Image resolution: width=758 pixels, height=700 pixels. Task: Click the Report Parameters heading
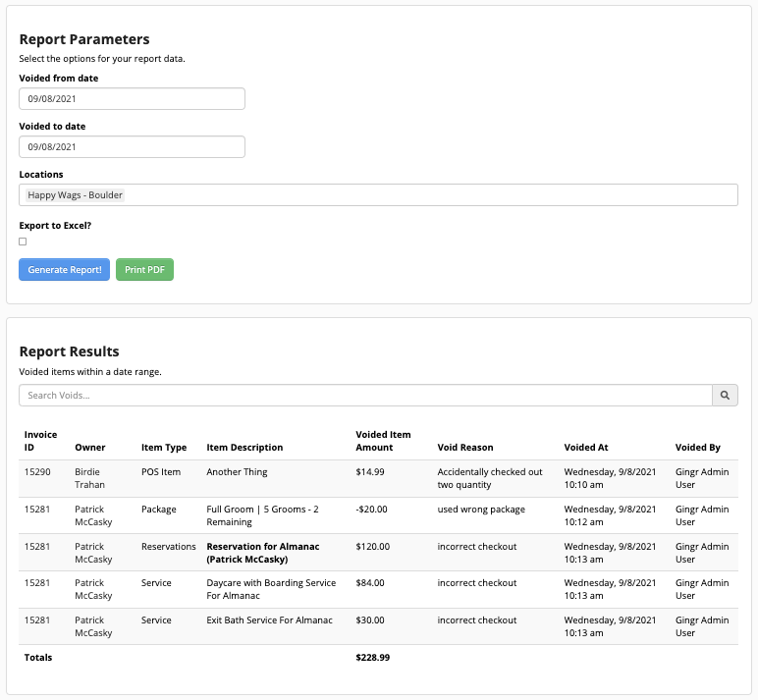pyautogui.click(x=84, y=39)
